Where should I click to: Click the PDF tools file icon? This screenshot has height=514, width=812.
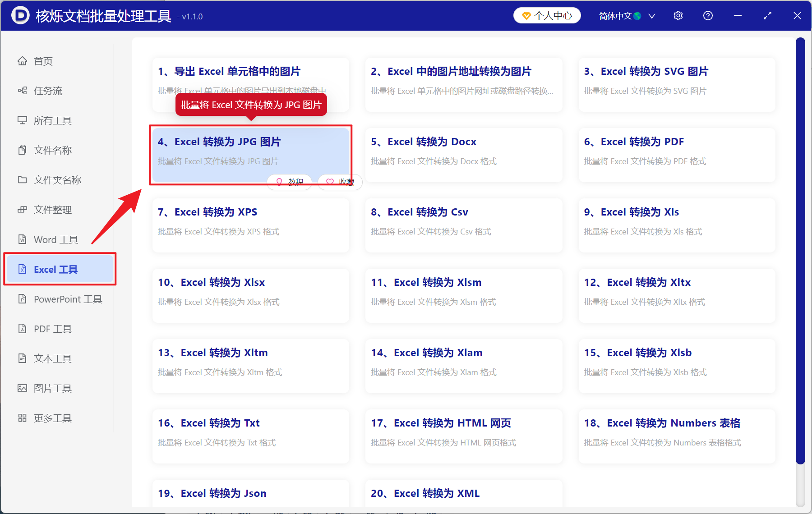point(22,329)
